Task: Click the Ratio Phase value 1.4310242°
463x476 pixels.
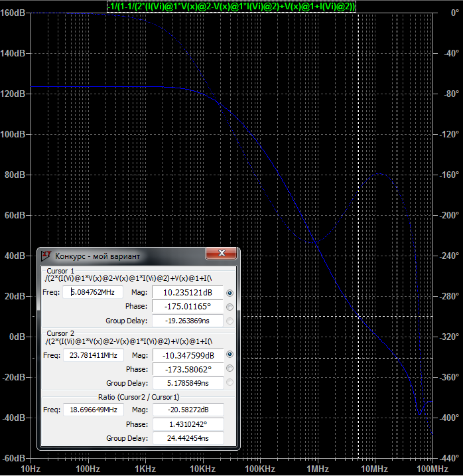Action: (x=188, y=424)
